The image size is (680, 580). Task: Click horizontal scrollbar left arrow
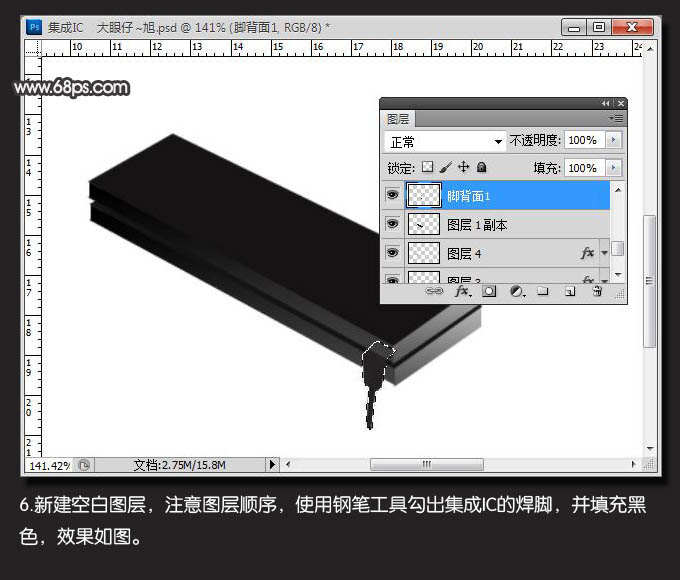coord(288,464)
